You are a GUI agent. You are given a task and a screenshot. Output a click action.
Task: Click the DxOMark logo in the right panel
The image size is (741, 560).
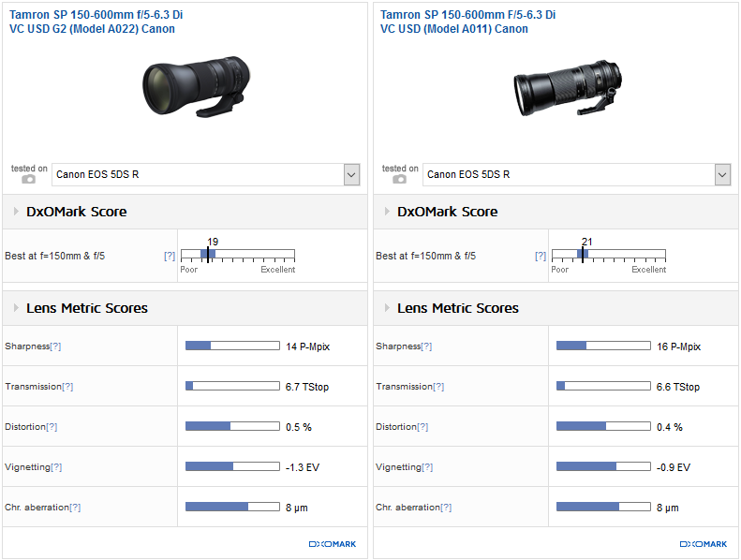point(704,544)
